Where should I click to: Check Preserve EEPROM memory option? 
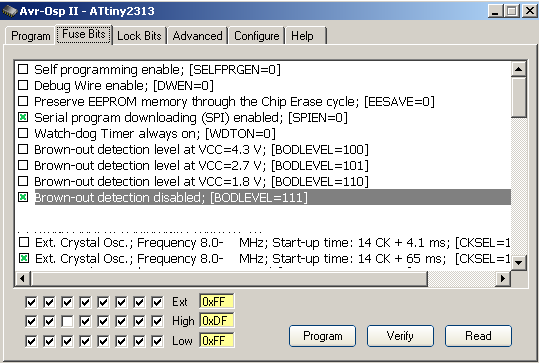point(23,101)
